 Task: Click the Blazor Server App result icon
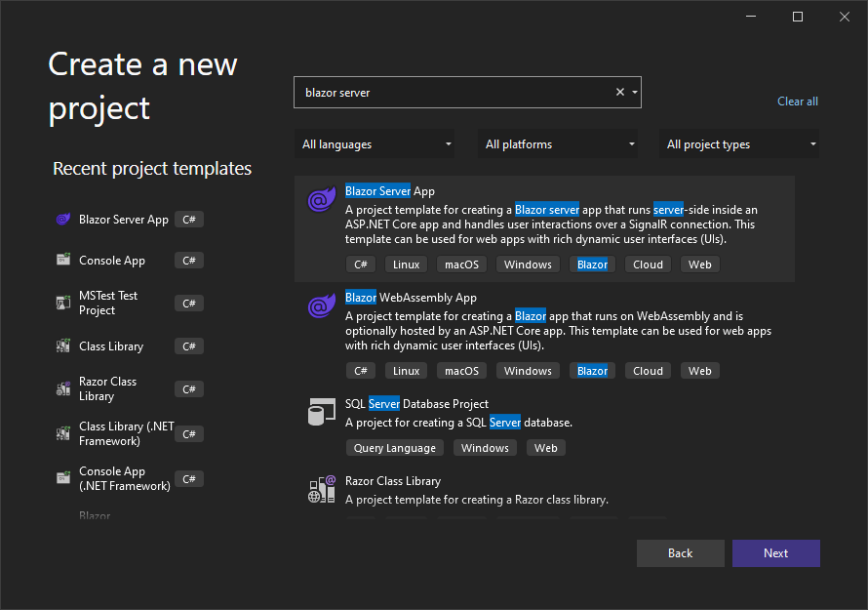click(322, 199)
